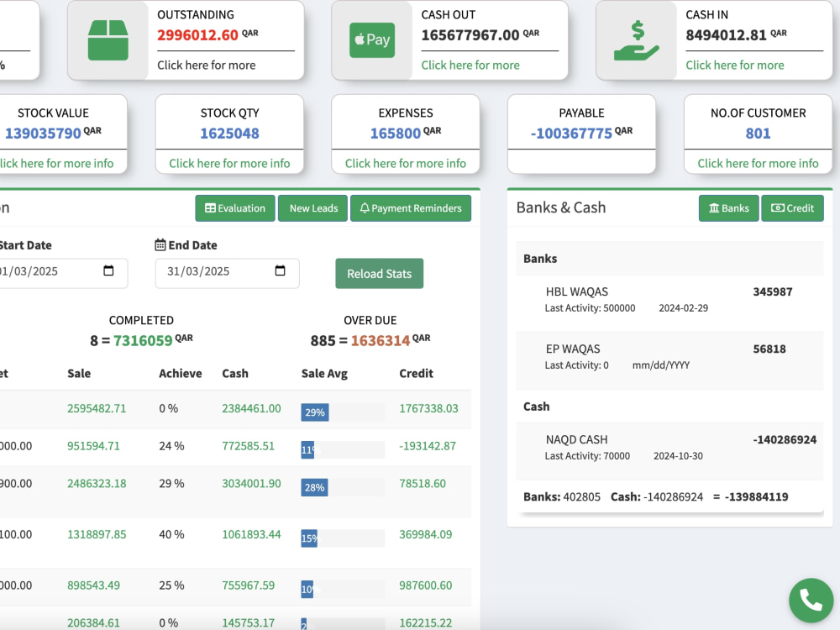
Task: Select the EP WAQAS bank entry
Action: [669, 360]
